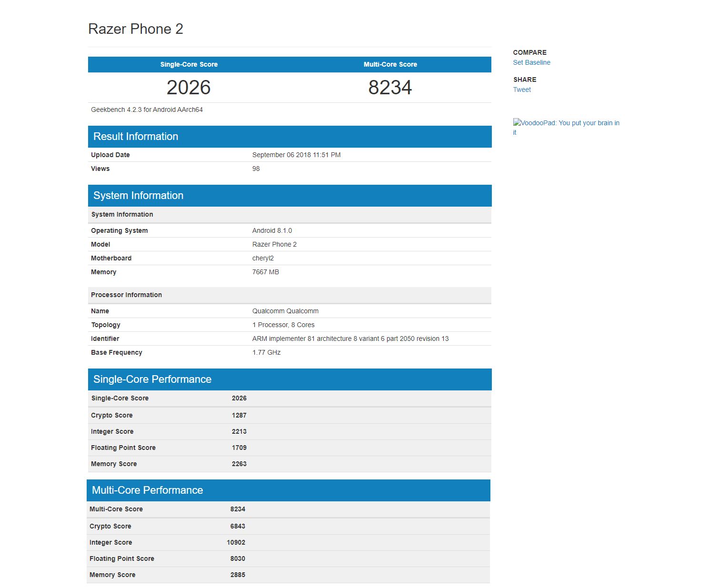Click the SHARE sidebar heading
718x588 pixels.
(x=525, y=80)
